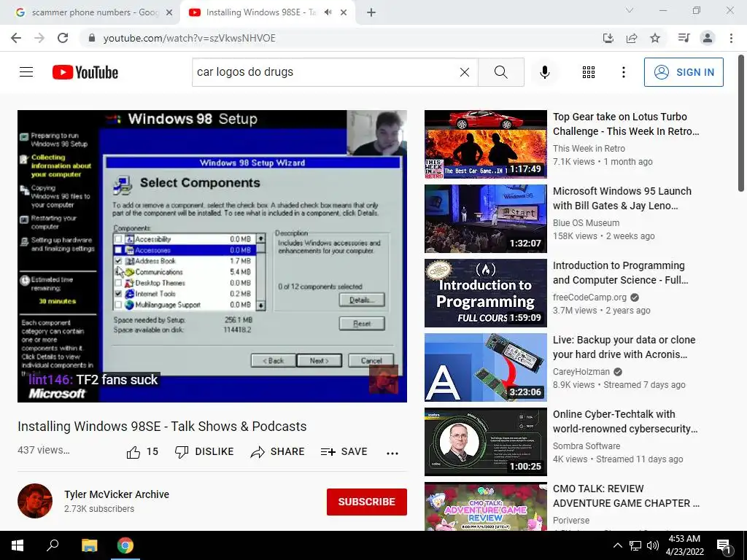Screen dimensions: 747x560
Task: Open the YouTube hamburger guide menu
Action: pos(26,72)
